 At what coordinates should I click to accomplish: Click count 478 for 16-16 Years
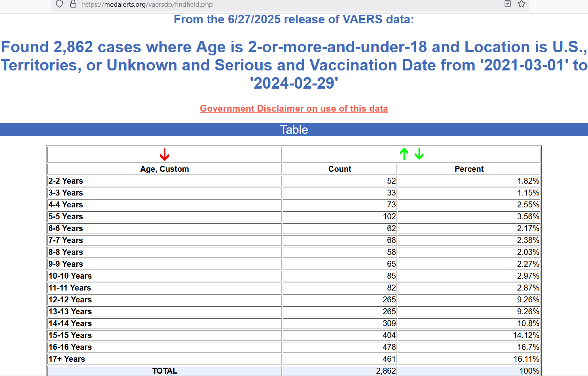389,347
